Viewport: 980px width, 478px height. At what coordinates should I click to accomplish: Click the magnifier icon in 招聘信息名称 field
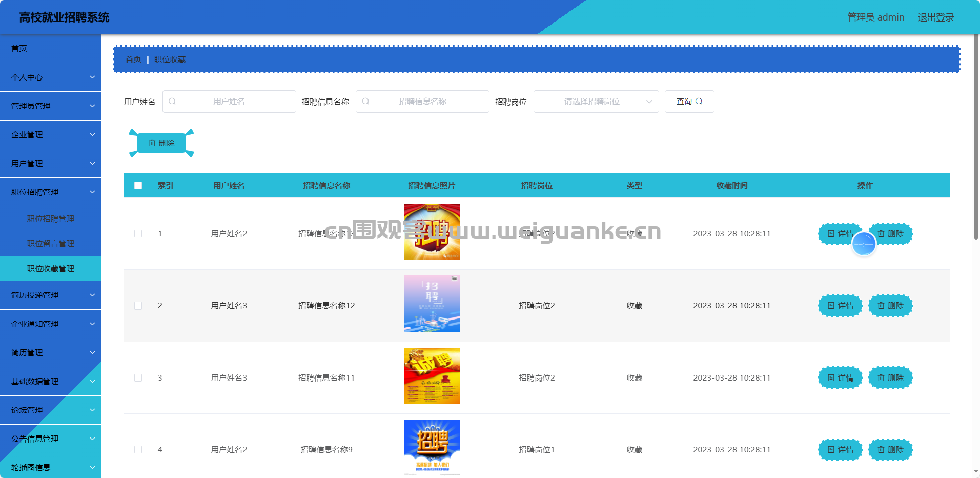click(365, 102)
